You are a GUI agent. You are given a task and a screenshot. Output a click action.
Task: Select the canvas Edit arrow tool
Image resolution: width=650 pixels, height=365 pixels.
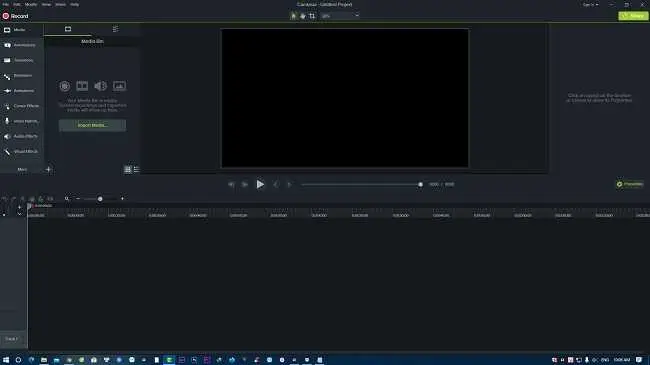(293, 16)
